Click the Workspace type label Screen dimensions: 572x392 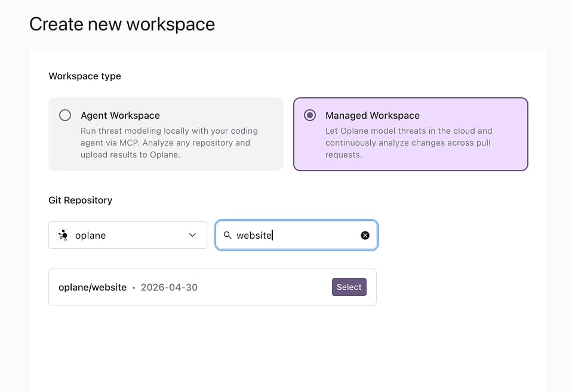85,76
